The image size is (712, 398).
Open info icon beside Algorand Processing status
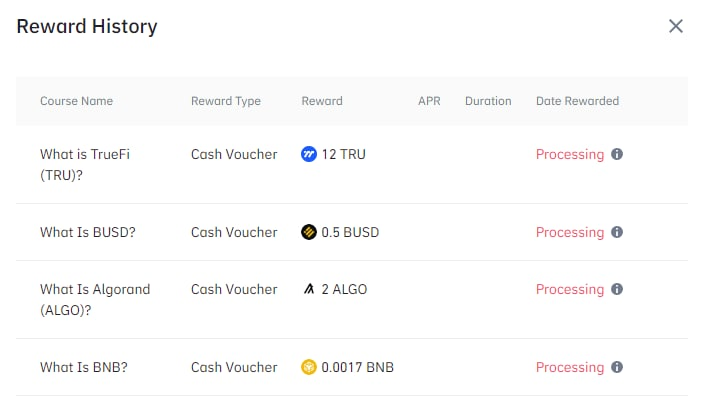[x=617, y=289]
